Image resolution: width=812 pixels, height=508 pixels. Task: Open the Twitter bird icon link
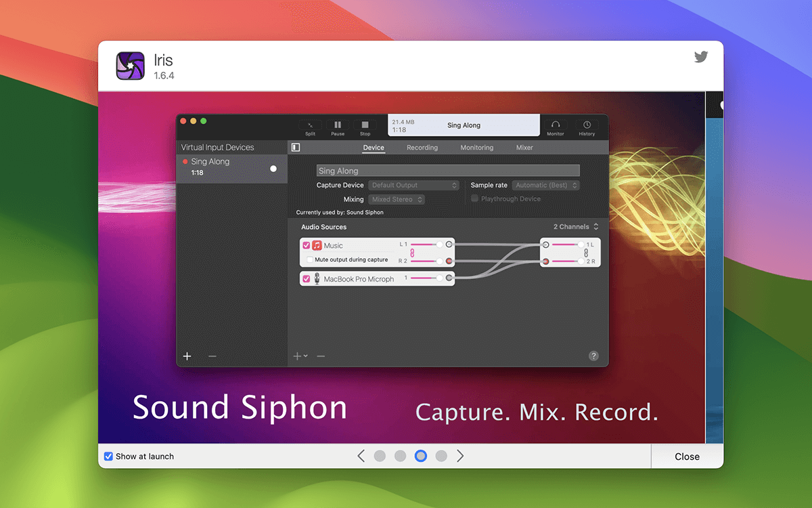[701, 57]
